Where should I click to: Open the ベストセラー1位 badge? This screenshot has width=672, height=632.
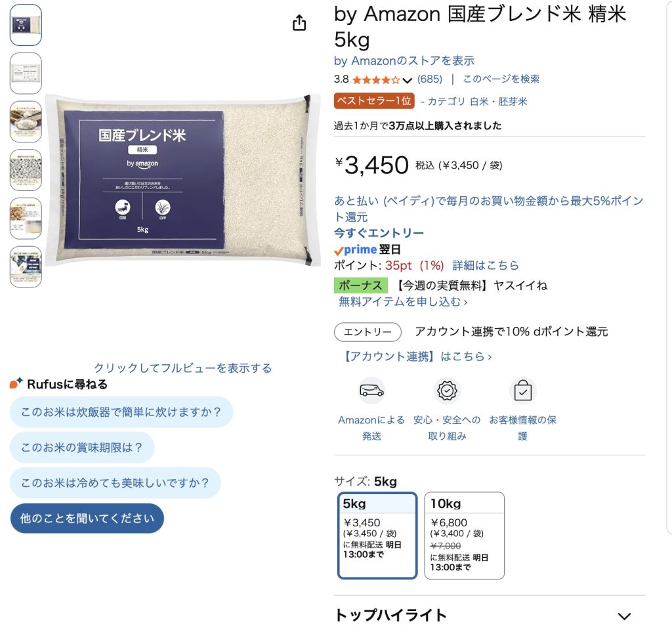point(374,100)
